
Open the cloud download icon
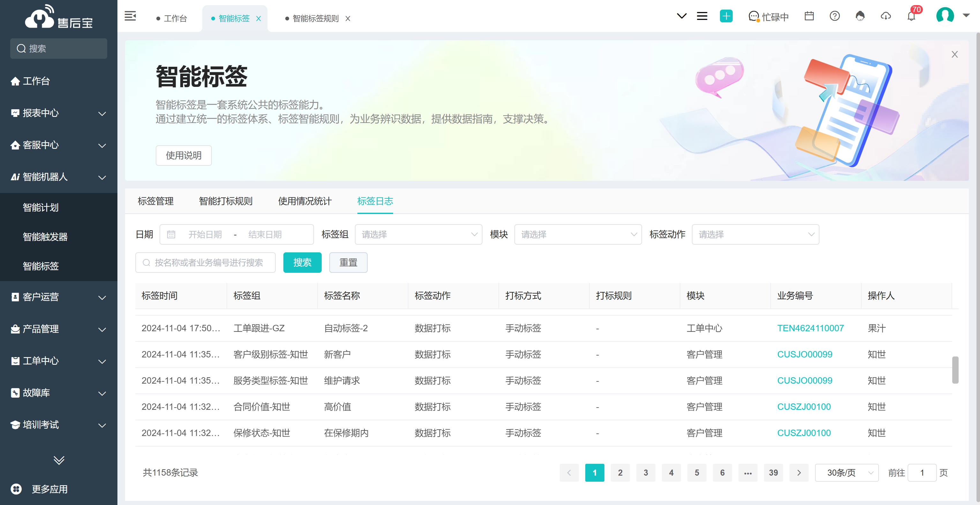[x=886, y=16]
